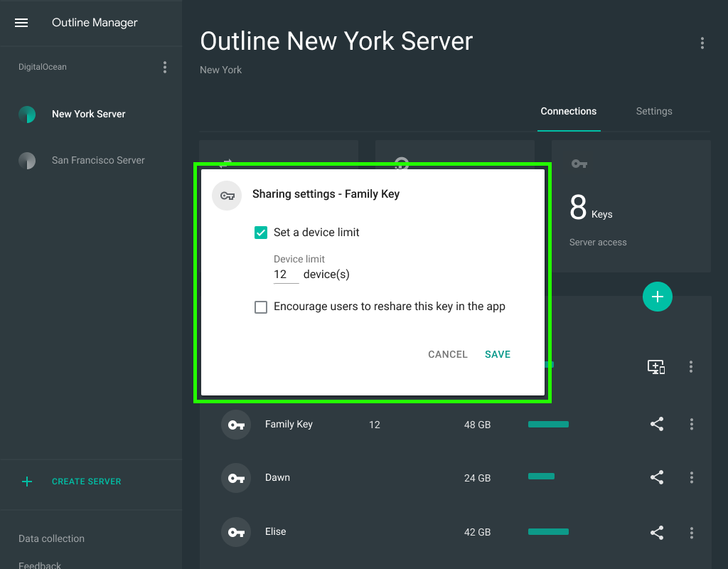Select San Francisco Server in sidebar
The image size is (728, 569).
(98, 161)
